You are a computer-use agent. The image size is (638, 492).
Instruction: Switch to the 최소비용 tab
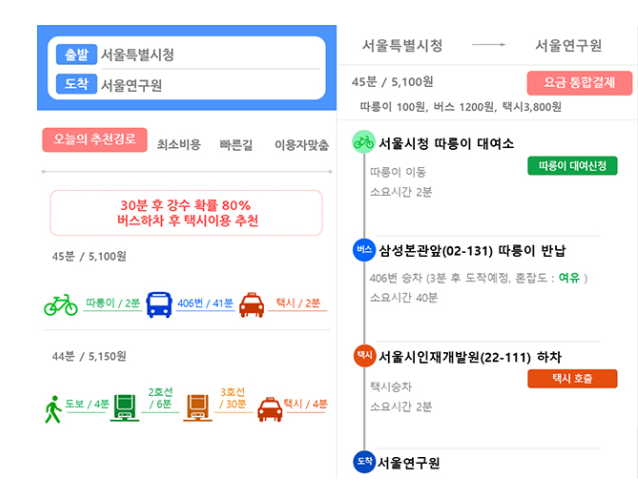point(179,144)
